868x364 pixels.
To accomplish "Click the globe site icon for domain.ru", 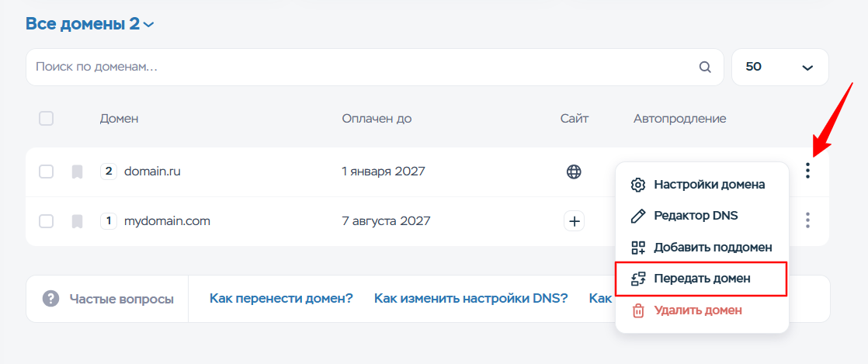I will tap(574, 172).
